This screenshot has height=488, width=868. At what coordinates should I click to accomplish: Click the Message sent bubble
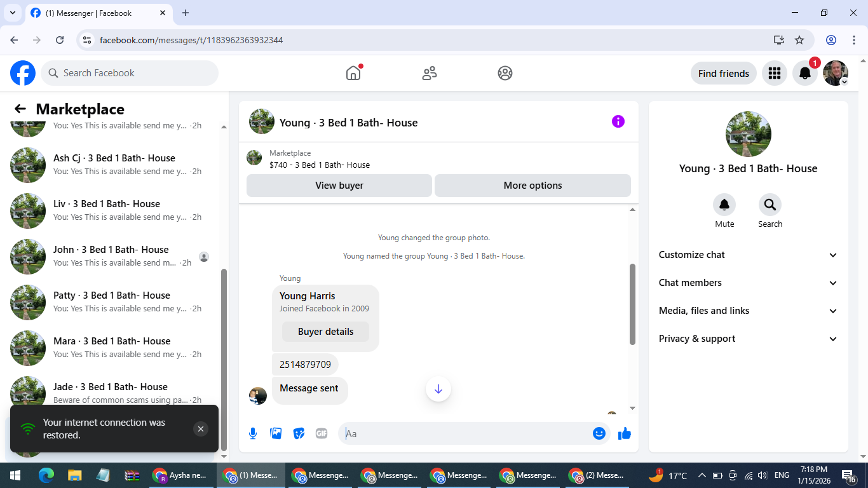[x=309, y=388]
